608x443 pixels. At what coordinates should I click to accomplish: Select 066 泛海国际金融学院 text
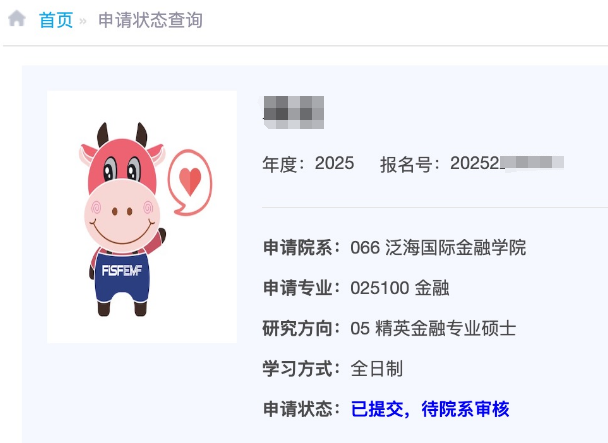point(438,247)
